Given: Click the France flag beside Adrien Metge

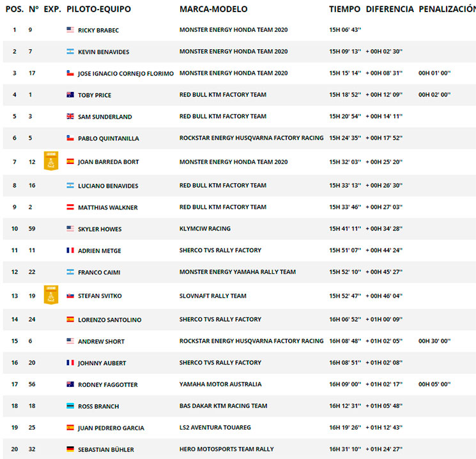Looking at the screenshot, I should click(70, 250).
